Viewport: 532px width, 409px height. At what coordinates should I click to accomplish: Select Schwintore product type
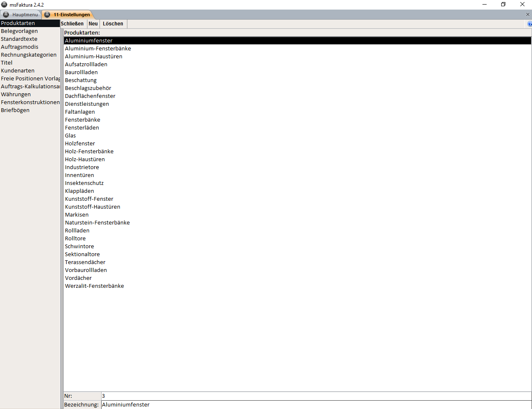click(298, 247)
